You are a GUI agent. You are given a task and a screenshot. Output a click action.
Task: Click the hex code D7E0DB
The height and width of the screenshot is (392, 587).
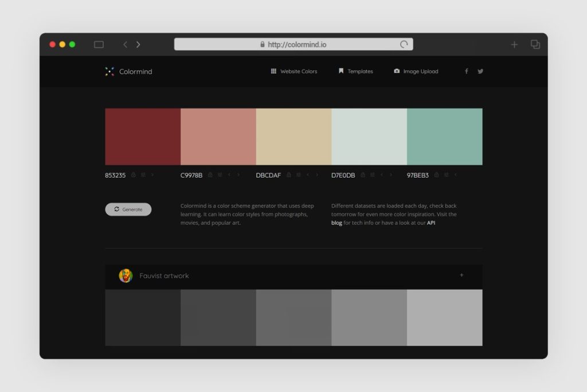(x=343, y=175)
